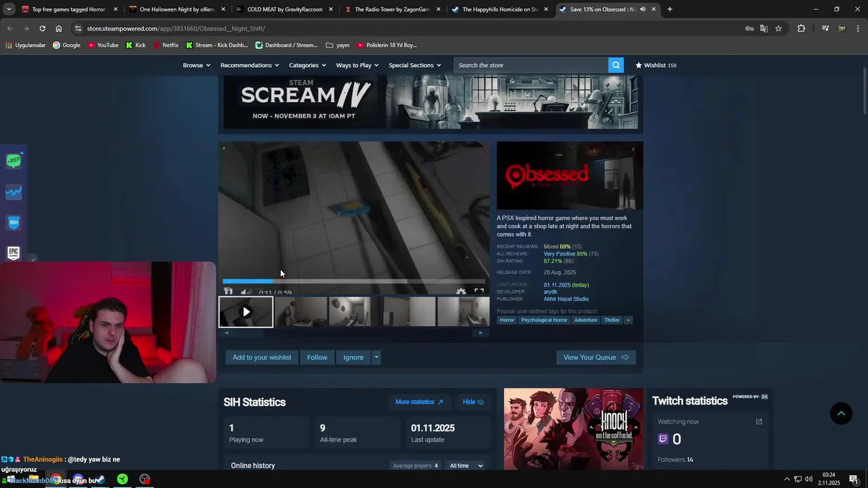Viewport: 868px width, 488px height.
Task: Select the Thriller tag
Action: click(612, 320)
